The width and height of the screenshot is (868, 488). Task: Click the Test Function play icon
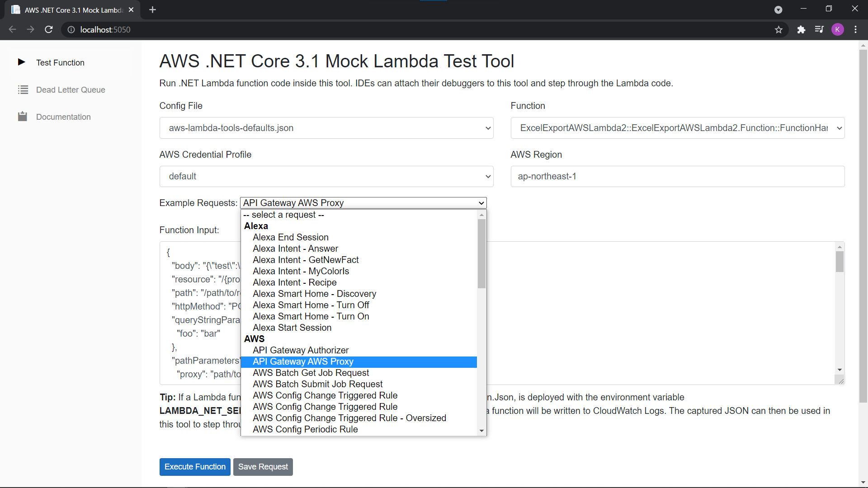tap(21, 62)
